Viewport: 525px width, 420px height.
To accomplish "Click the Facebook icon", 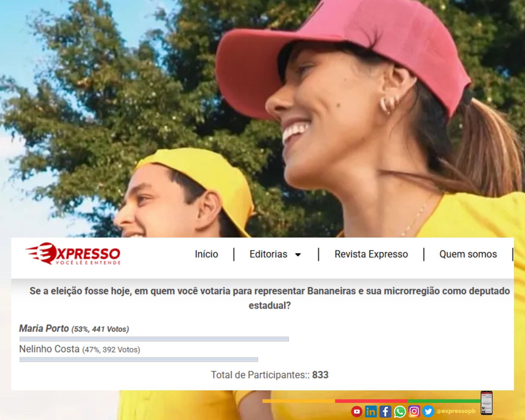I will [x=385, y=411].
